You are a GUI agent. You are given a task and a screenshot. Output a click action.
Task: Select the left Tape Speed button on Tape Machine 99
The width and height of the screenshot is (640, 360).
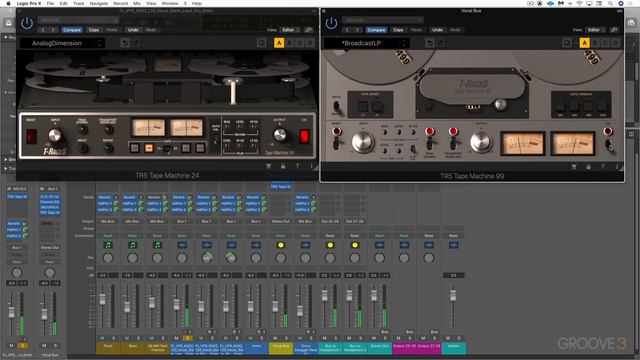pos(363,107)
